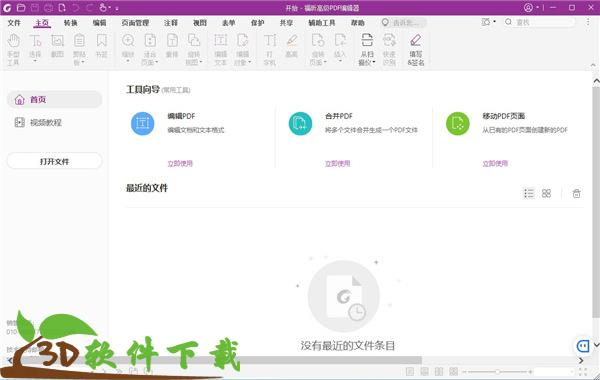Expand the Zoom (缩放) dropdown arrow

[x=128, y=61]
